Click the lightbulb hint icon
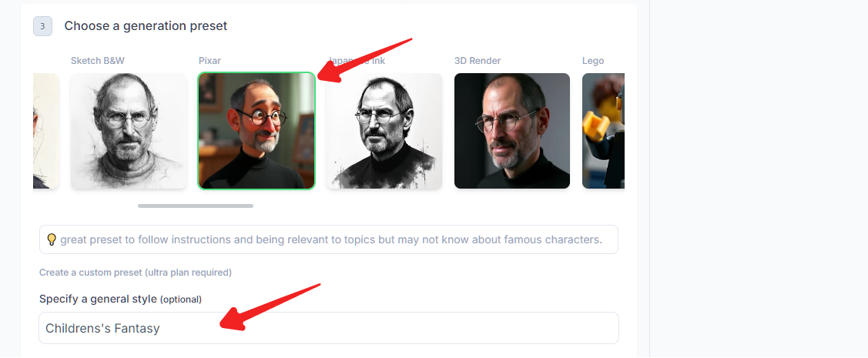Image resolution: width=868 pixels, height=358 pixels. tap(52, 239)
